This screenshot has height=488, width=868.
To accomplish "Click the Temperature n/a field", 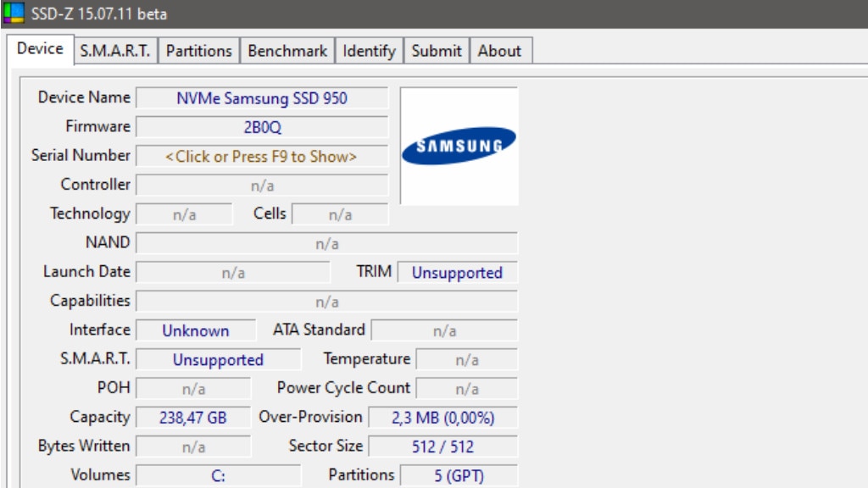I will pos(467,359).
